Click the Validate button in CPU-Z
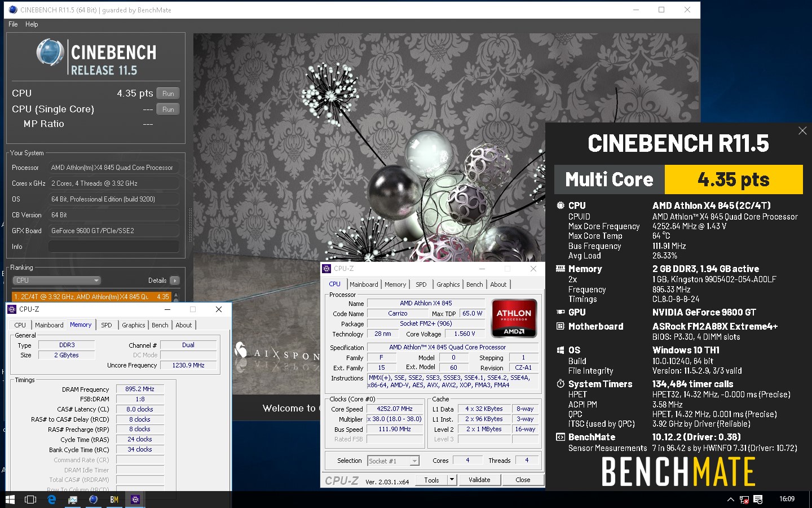812x508 pixels. point(479,480)
